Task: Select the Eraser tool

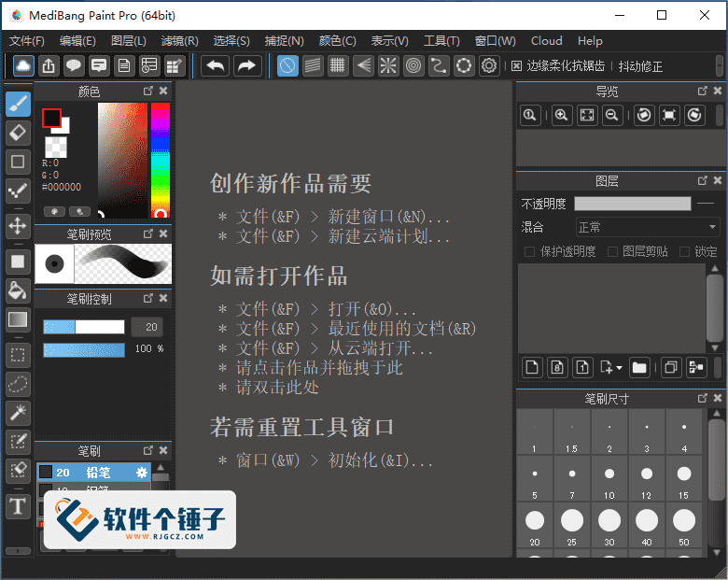Action: [18, 133]
